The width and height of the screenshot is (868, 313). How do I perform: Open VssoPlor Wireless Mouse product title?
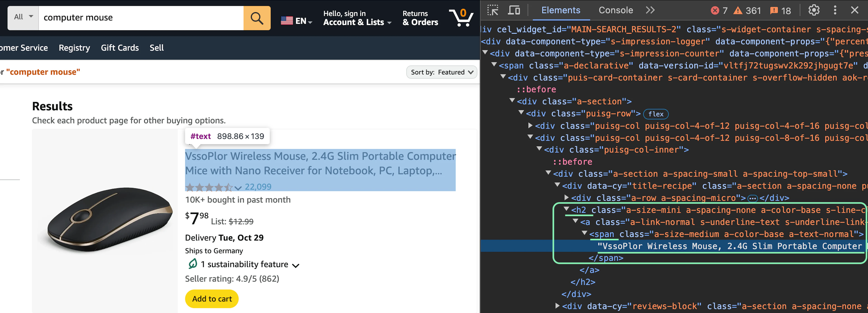pos(320,163)
